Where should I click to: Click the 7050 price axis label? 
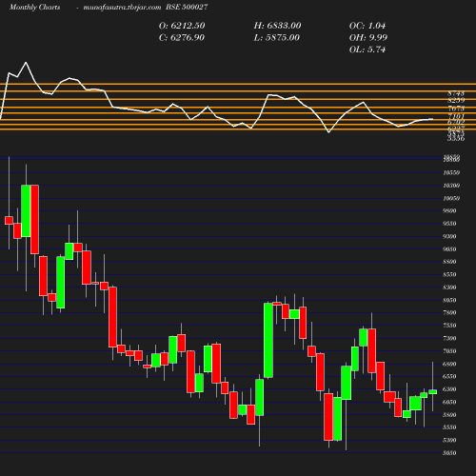coord(449,351)
